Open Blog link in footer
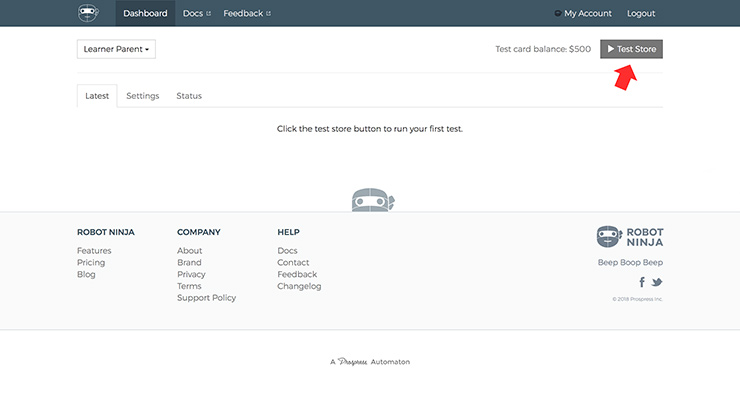Viewport: 740px width, 396px height. (86, 274)
